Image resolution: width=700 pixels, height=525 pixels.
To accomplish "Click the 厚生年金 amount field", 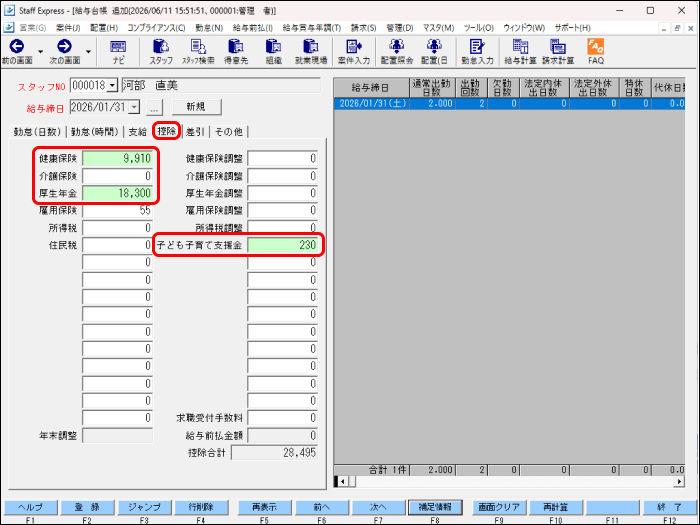I will (x=117, y=193).
